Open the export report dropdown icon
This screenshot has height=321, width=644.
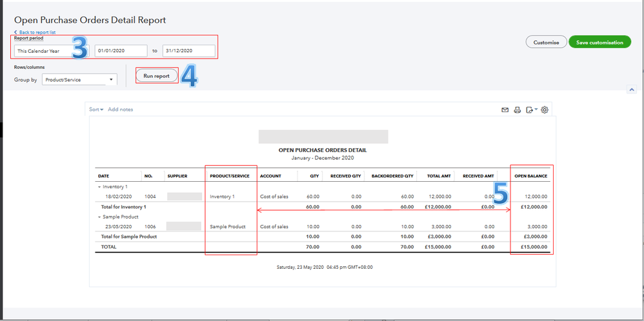point(532,110)
